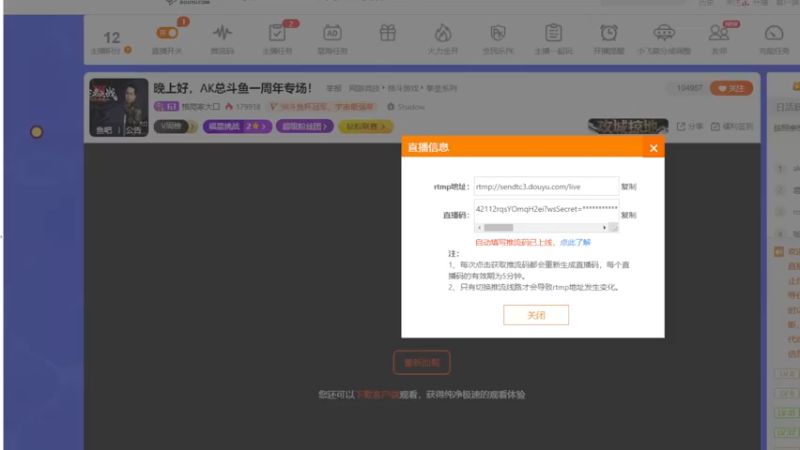Image resolution: width=800 pixels, height=450 pixels.
Task: Click the stream title 晚上好，AK总斗鱼一周年专场
Action: 233,88
